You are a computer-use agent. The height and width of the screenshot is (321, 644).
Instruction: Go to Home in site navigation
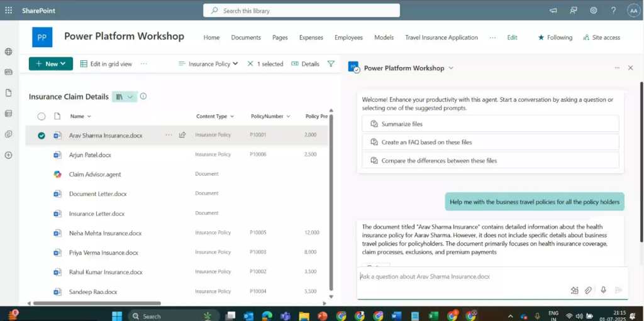[211, 37]
